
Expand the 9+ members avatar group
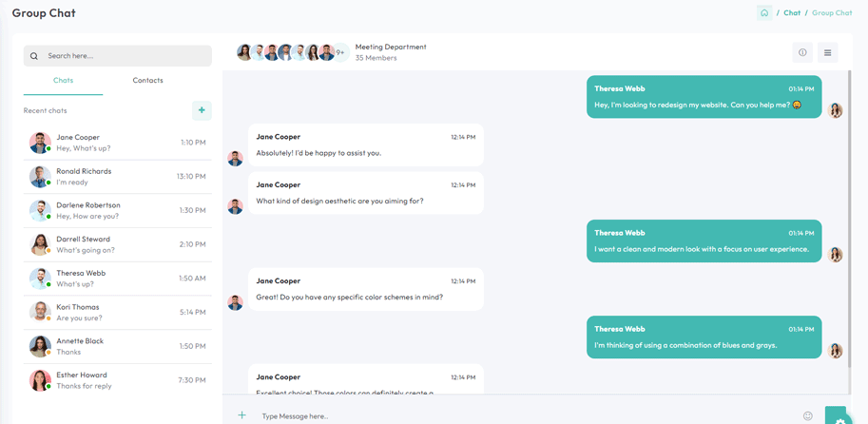(x=340, y=52)
